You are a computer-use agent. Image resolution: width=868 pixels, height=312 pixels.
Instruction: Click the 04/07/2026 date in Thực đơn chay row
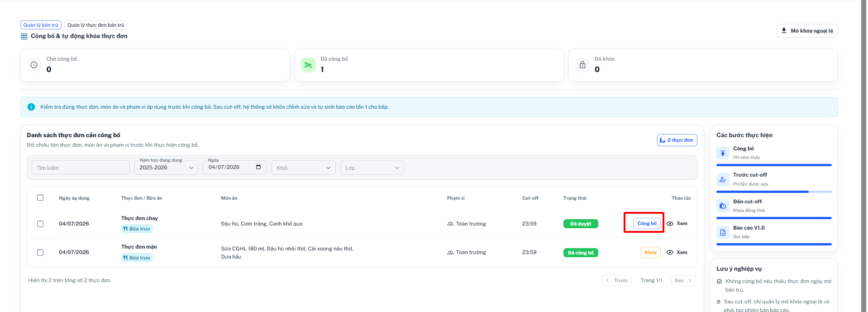click(74, 224)
